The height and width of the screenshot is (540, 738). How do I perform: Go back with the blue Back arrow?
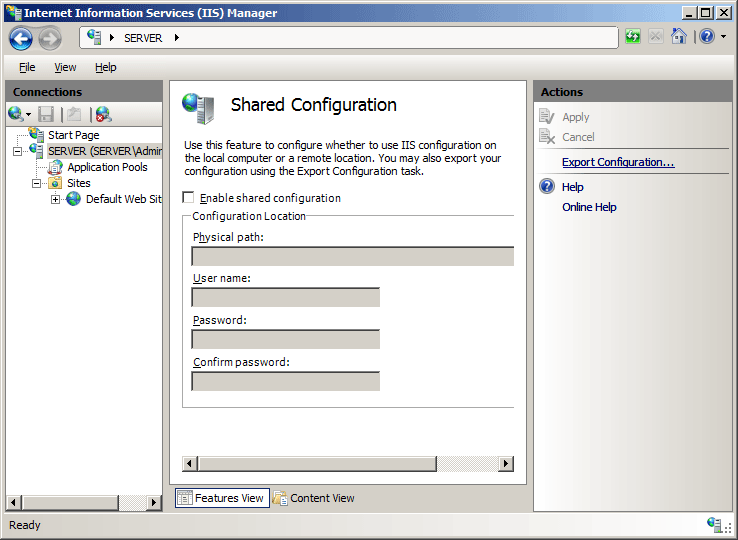point(21,39)
